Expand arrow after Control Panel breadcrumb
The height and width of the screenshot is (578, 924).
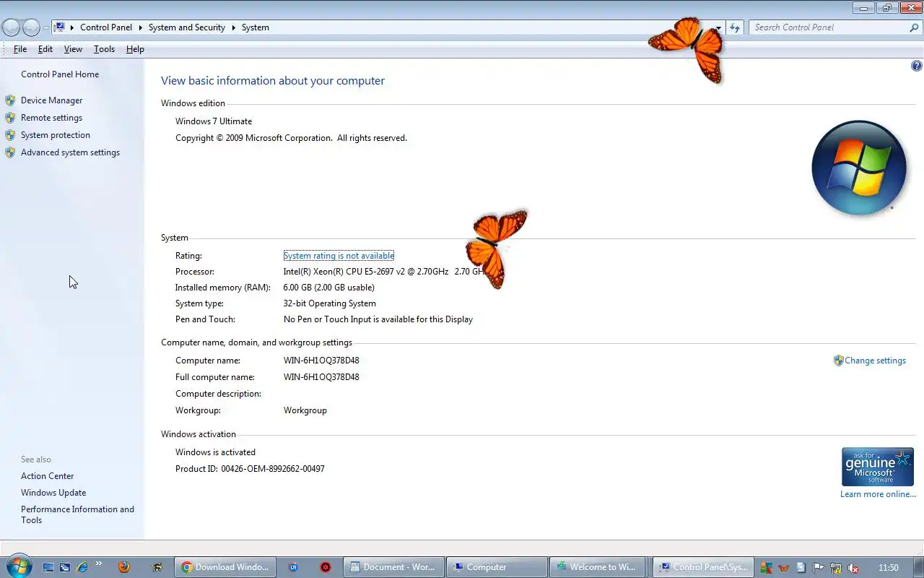click(140, 27)
